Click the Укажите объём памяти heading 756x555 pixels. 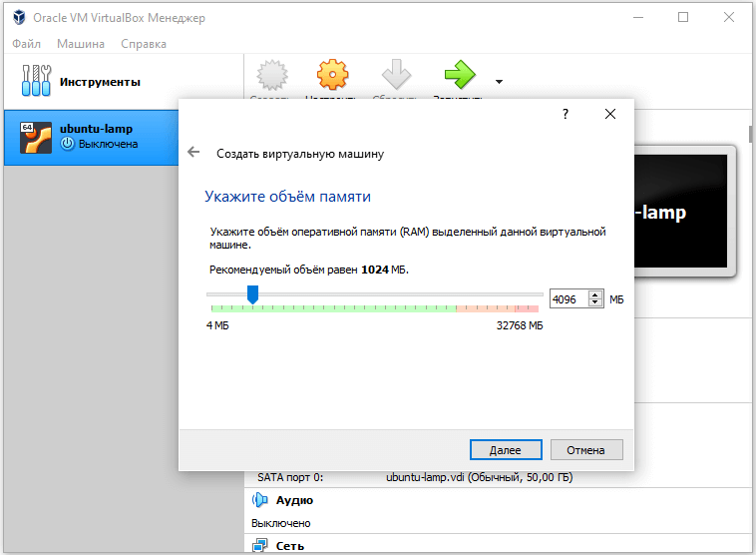pos(287,197)
